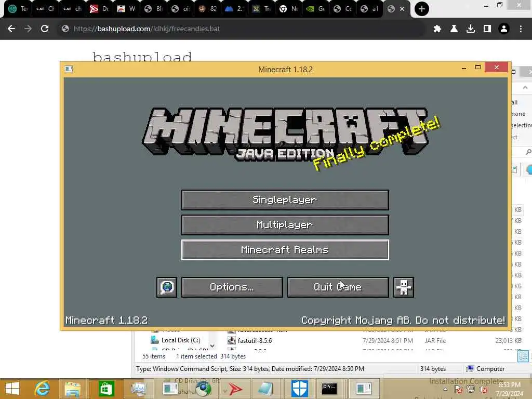Click the Minecraft window title bar icon

[x=69, y=69]
